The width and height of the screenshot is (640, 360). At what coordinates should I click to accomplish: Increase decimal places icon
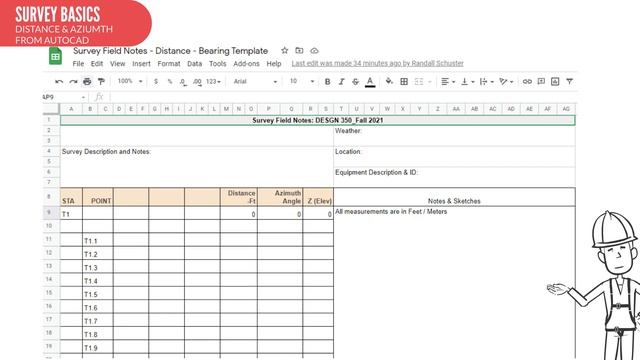(x=197, y=82)
